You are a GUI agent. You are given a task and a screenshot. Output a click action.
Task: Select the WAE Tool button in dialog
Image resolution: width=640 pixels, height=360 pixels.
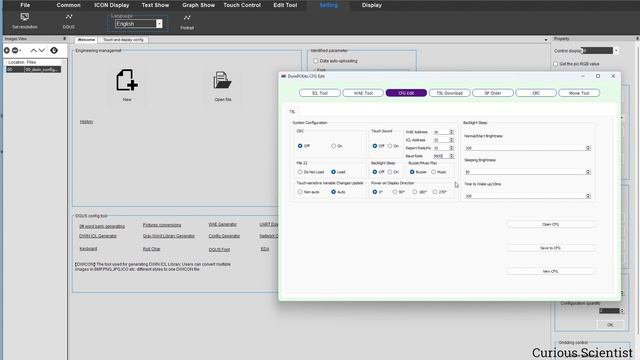[x=363, y=93]
